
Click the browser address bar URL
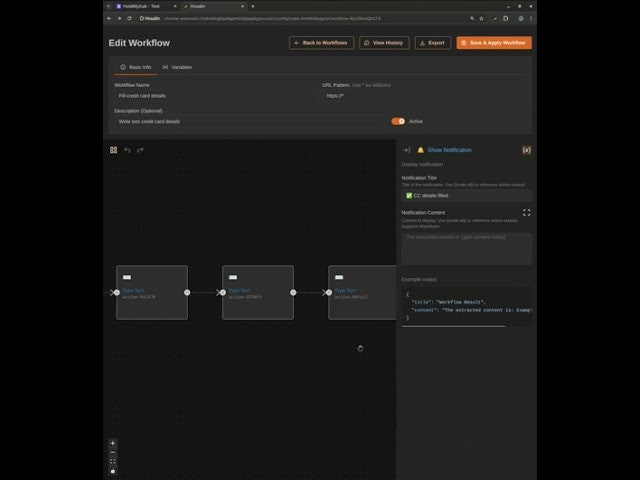pyautogui.click(x=272, y=18)
